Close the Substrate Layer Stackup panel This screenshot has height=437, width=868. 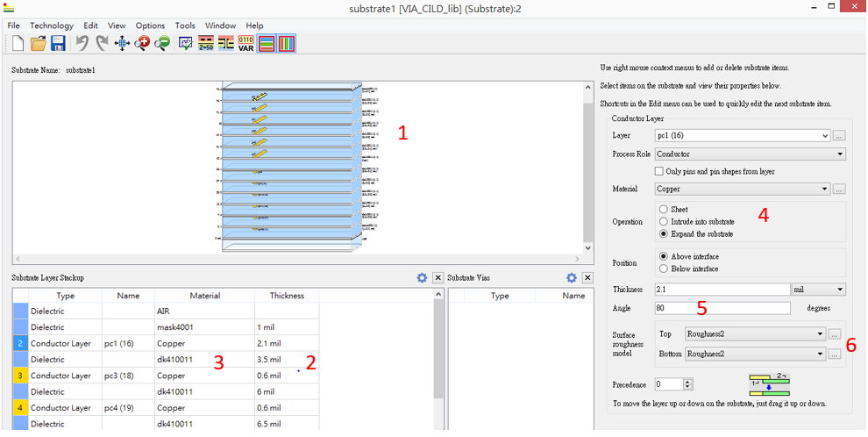[438, 277]
